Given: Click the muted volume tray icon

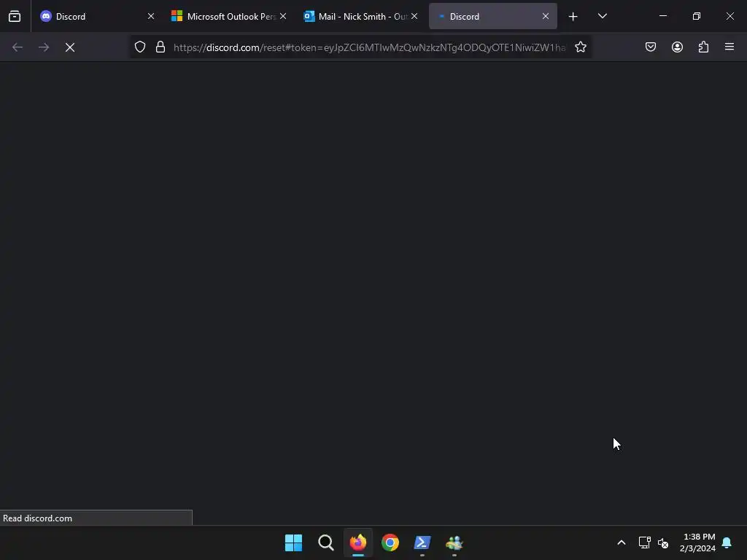Looking at the screenshot, I should coord(662,542).
